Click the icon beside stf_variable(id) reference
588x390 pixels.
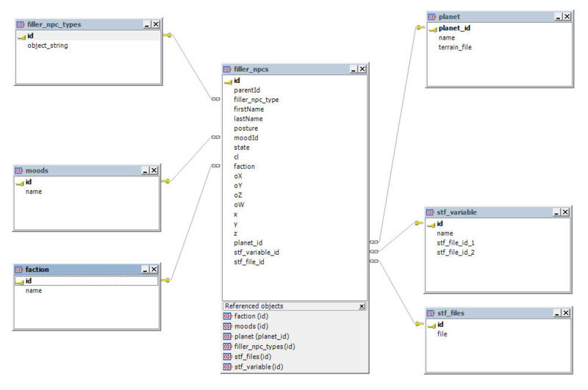[x=227, y=366]
